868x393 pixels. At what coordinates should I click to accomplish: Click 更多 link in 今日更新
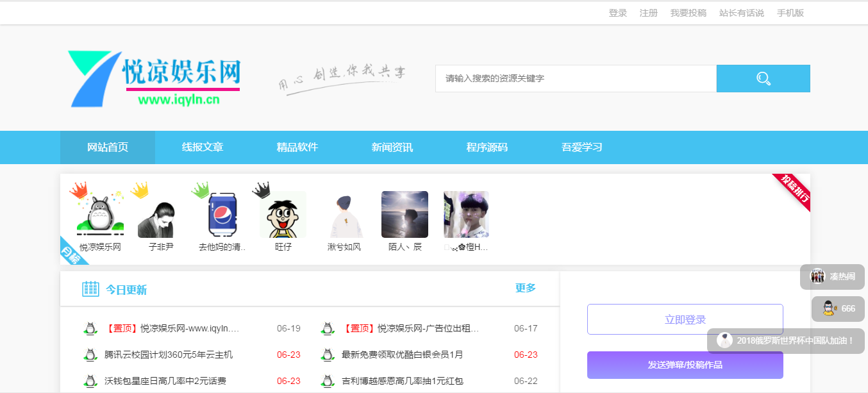tap(525, 288)
